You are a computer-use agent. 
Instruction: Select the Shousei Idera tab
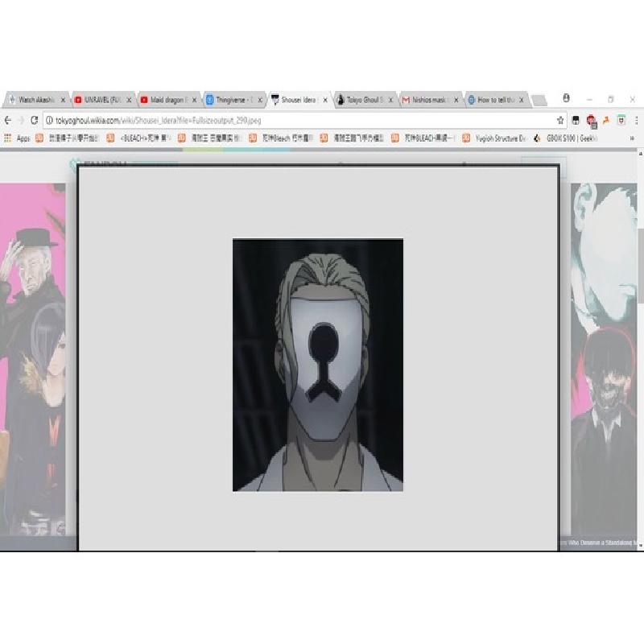(299, 100)
